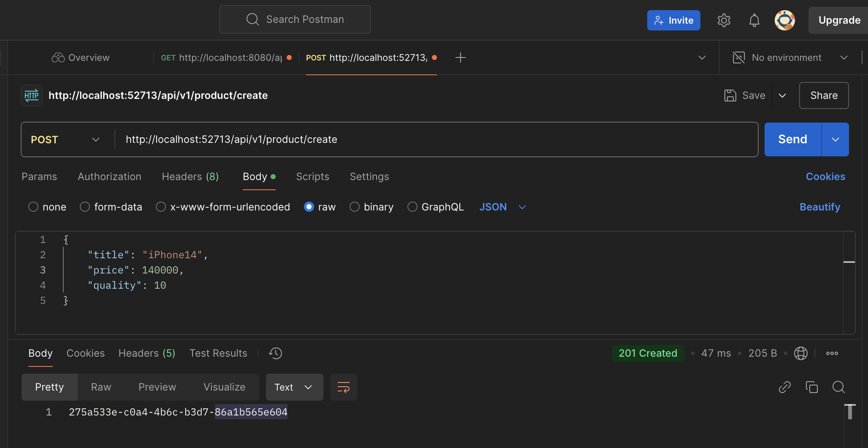Viewport: 868px width, 448px height.
Task: Open settings gear icon in header
Action: click(x=724, y=20)
